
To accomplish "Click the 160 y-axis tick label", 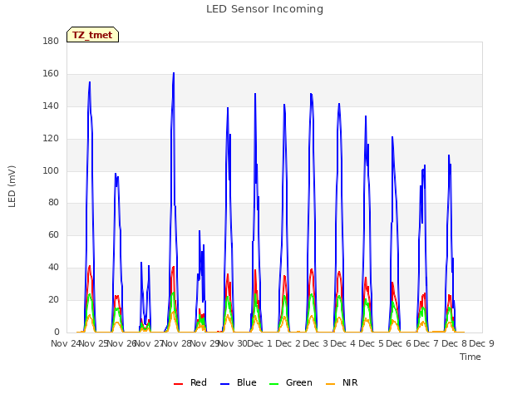I will (51, 74).
